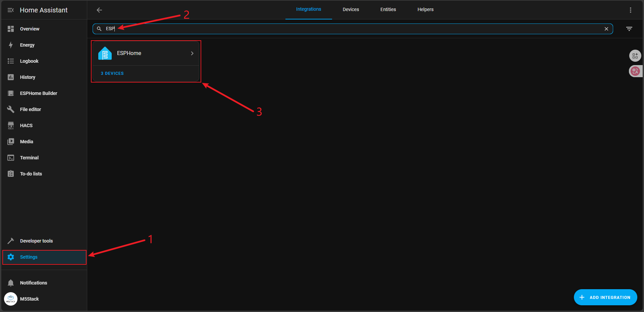
Task: Switch to the Helpers tab
Action: 425,9
